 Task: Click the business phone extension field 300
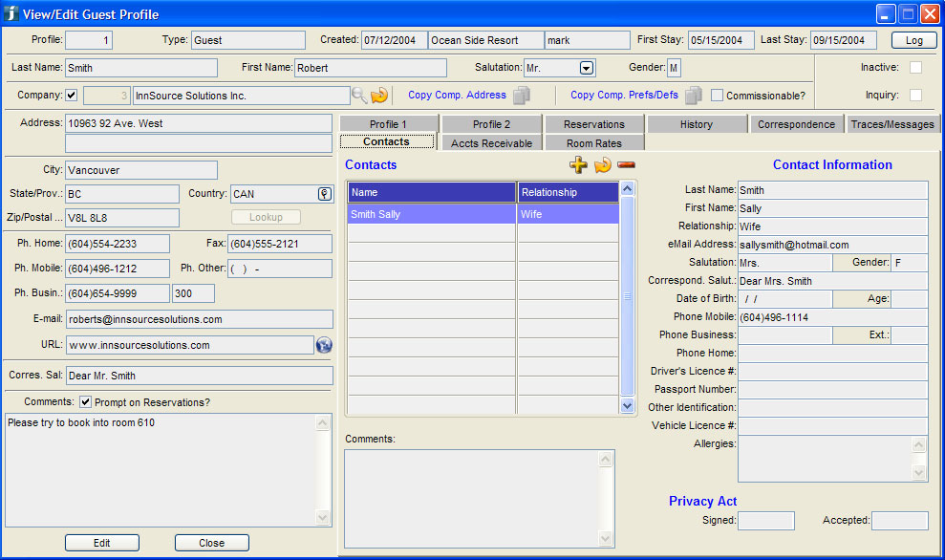point(193,293)
